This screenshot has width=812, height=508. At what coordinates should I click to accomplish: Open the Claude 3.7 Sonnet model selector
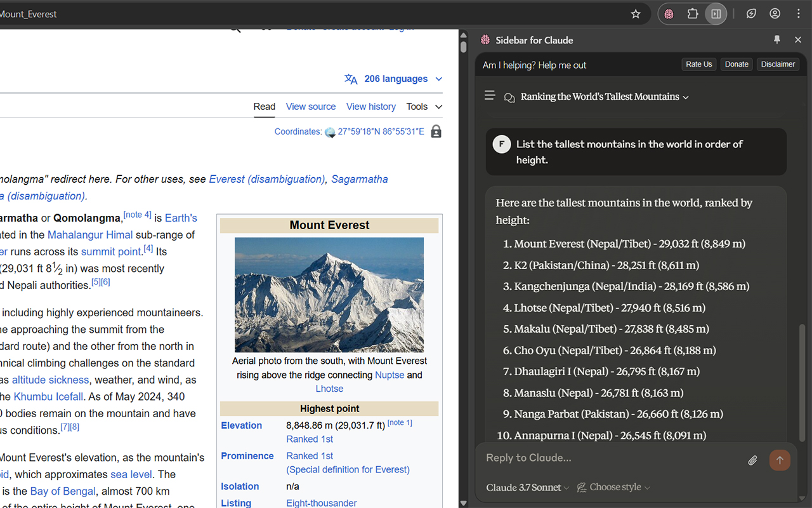pyautogui.click(x=528, y=488)
